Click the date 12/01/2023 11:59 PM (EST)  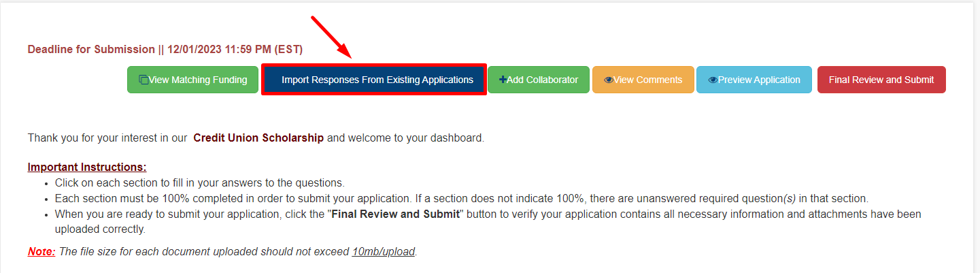click(x=235, y=50)
